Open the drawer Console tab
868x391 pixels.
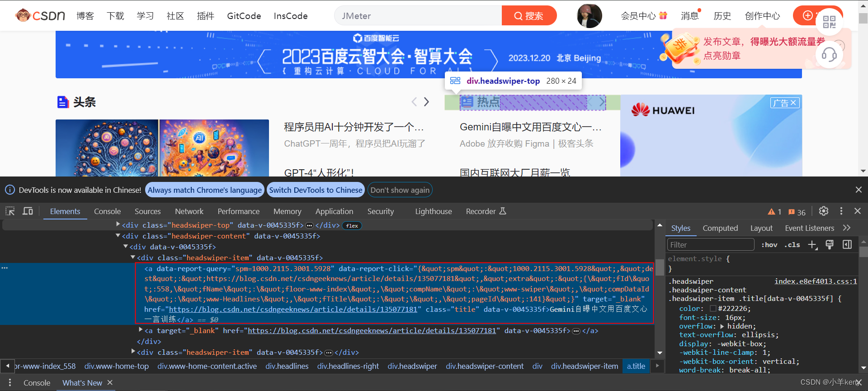click(37, 383)
